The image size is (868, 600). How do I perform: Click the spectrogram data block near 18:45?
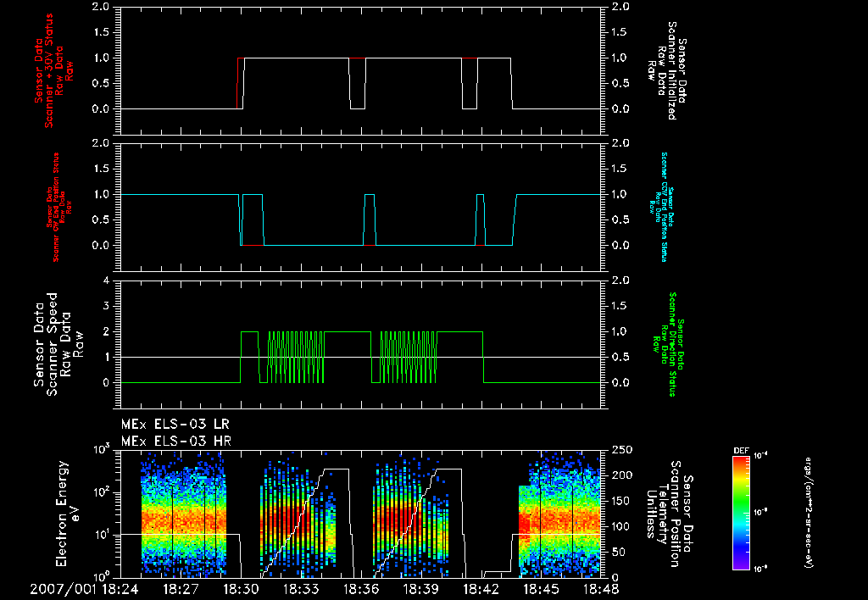(x=559, y=514)
